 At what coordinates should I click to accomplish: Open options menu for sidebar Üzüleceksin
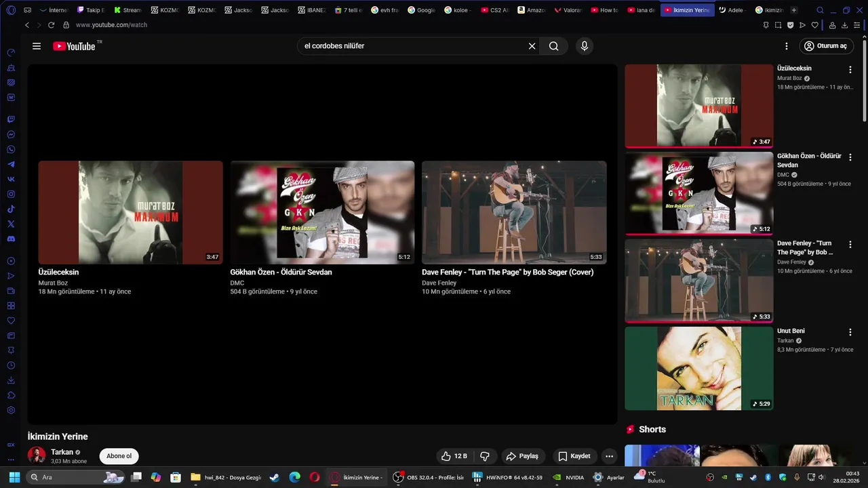[850, 70]
